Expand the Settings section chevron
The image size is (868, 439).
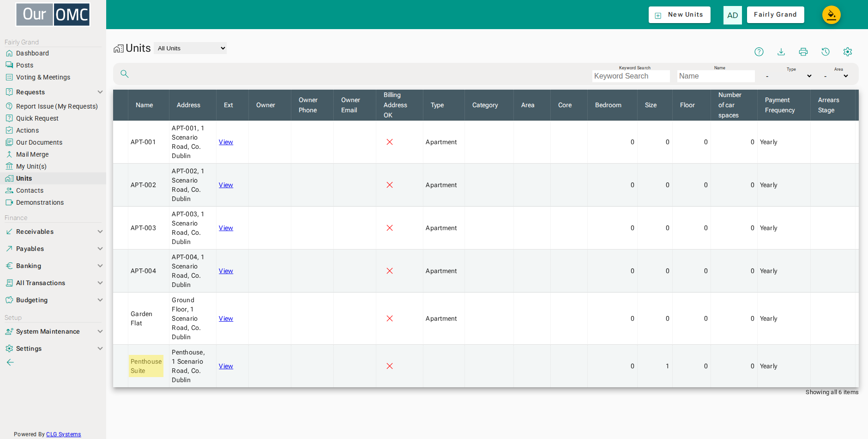tap(100, 348)
